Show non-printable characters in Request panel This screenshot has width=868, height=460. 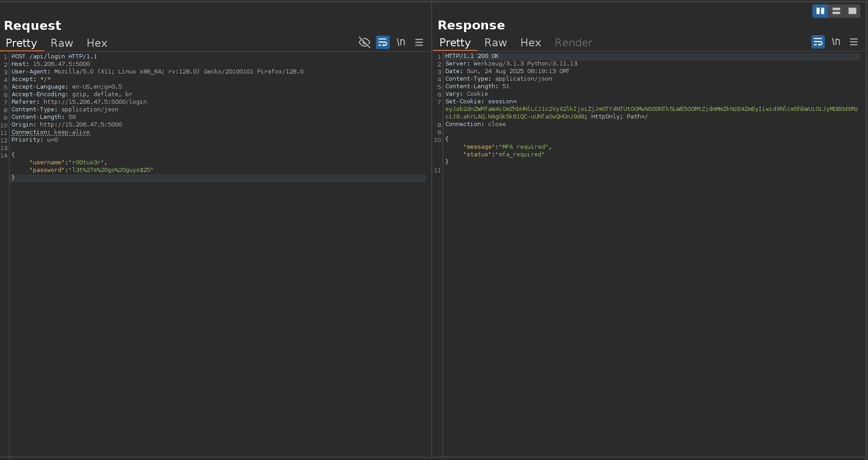(401, 42)
